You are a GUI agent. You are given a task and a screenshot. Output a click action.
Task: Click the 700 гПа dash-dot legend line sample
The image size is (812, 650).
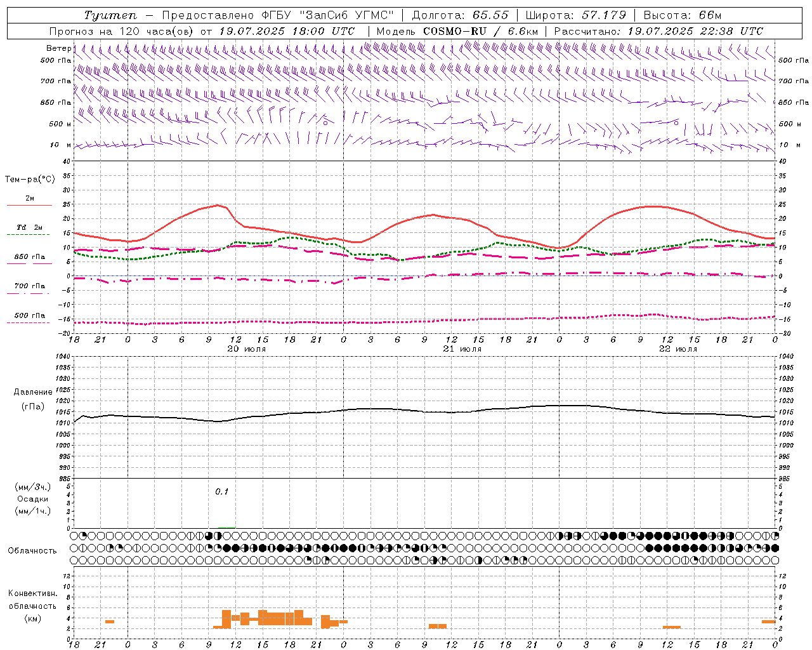[29, 293]
